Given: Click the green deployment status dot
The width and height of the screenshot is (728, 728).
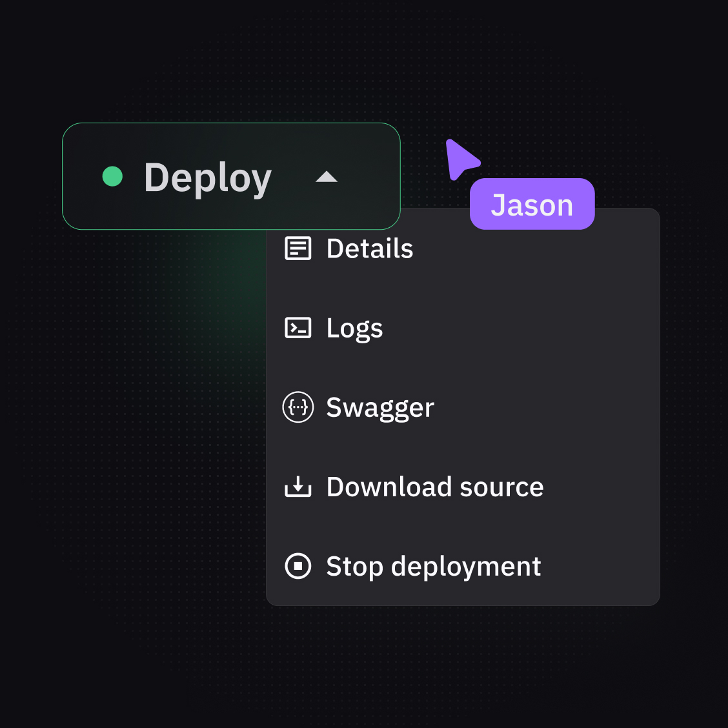Looking at the screenshot, I should [x=113, y=176].
